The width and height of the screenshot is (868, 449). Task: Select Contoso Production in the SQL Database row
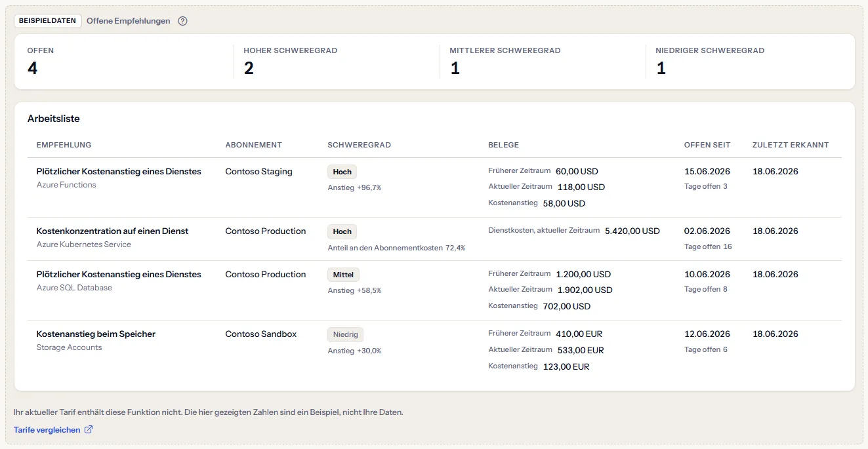(266, 275)
